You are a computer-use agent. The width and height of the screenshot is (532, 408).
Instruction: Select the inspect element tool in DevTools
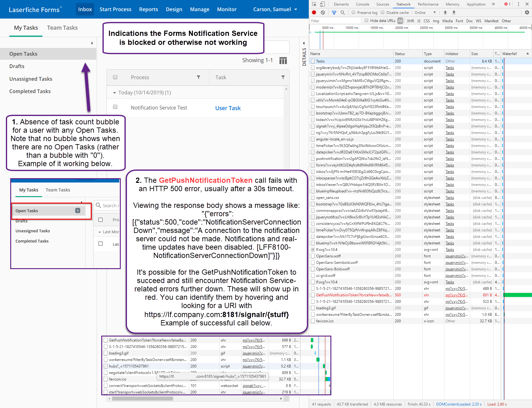click(x=314, y=4)
